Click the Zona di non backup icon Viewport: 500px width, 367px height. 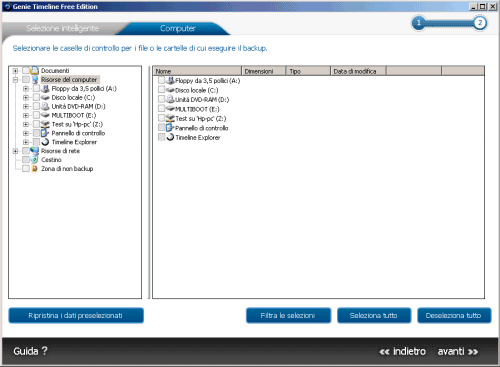coord(35,169)
